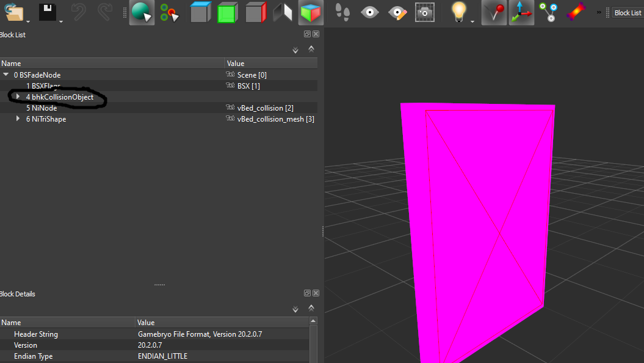Image resolution: width=644 pixels, height=363 pixels.
Task: Toggle Show Axes icon
Action: [521, 12]
